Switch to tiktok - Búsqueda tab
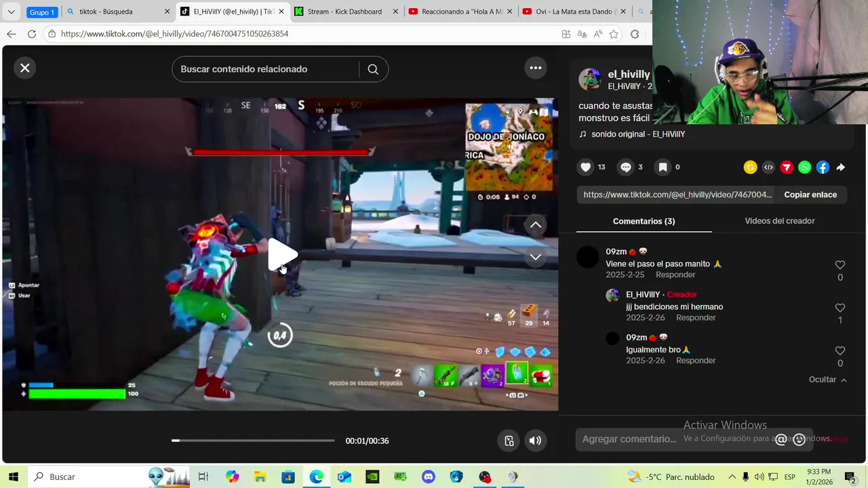This screenshot has width=868, height=488. tap(119, 12)
